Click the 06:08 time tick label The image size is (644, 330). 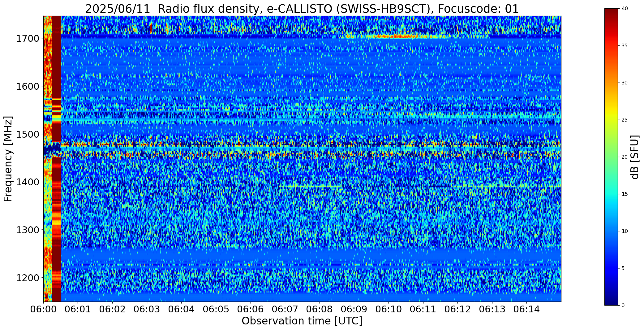[320, 309]
